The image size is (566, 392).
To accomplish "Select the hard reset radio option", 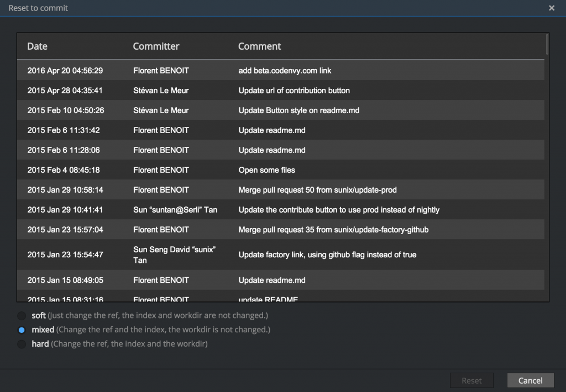I will tap(22, 344).
